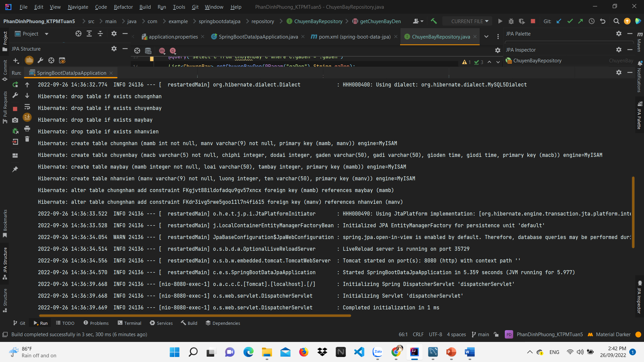The height and width of the screenshot is (362, 644).
Task: Commit changes using the green Git checkmark
Action: pyautogui.click(x=570, y=21)
